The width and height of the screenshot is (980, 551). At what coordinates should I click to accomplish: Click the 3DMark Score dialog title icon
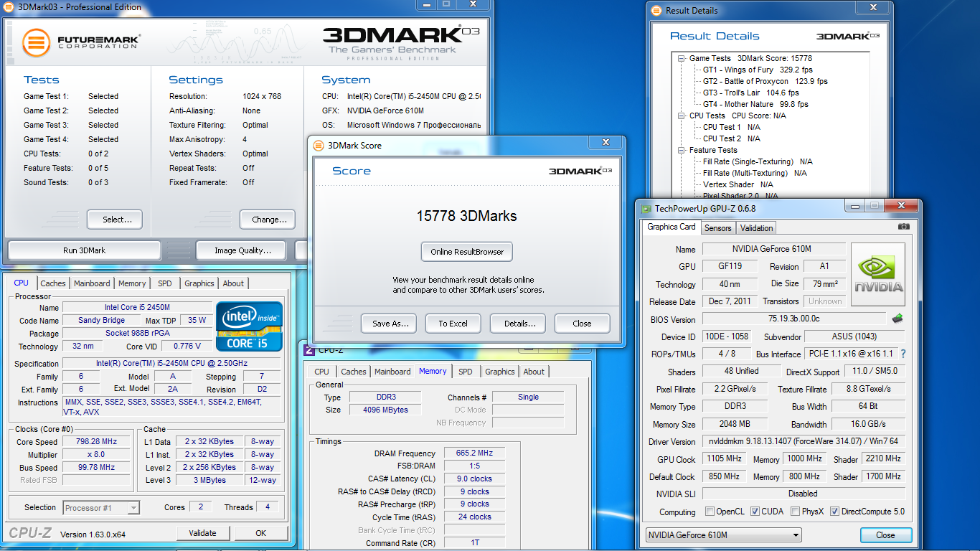tap(319, 145)
